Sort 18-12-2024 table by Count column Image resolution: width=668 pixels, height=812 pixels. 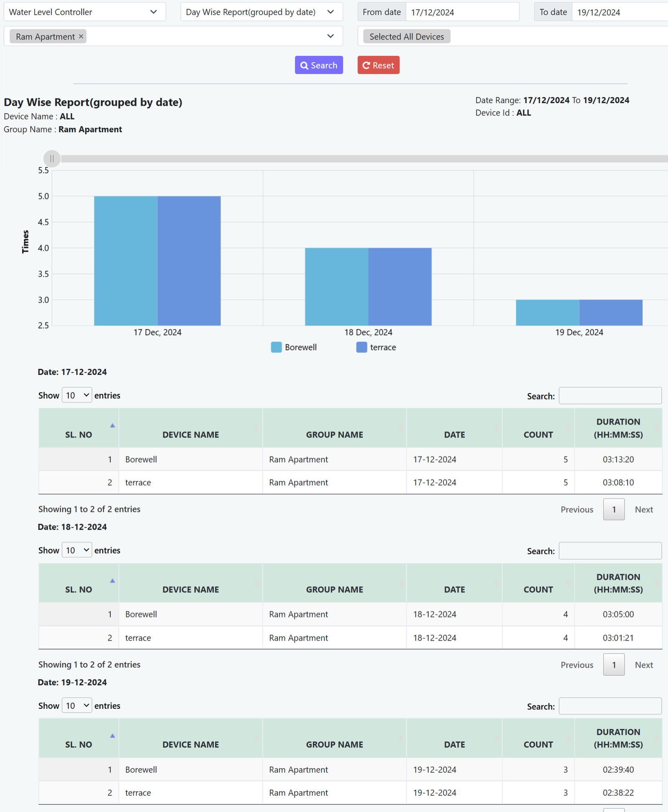tap(538, 589)
